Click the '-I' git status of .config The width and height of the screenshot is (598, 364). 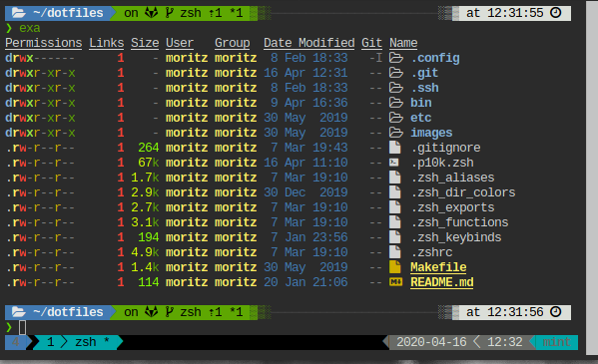tap(375, 58)
